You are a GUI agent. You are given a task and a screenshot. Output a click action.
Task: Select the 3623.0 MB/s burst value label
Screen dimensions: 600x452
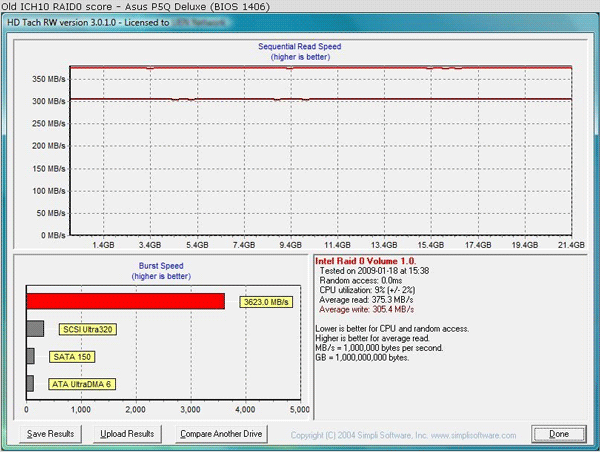pyautogui.click(x=265, y=301)
